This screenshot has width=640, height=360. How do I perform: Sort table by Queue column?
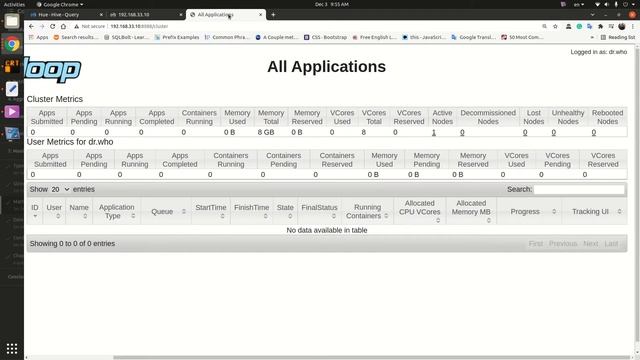(x=166, y=211)
